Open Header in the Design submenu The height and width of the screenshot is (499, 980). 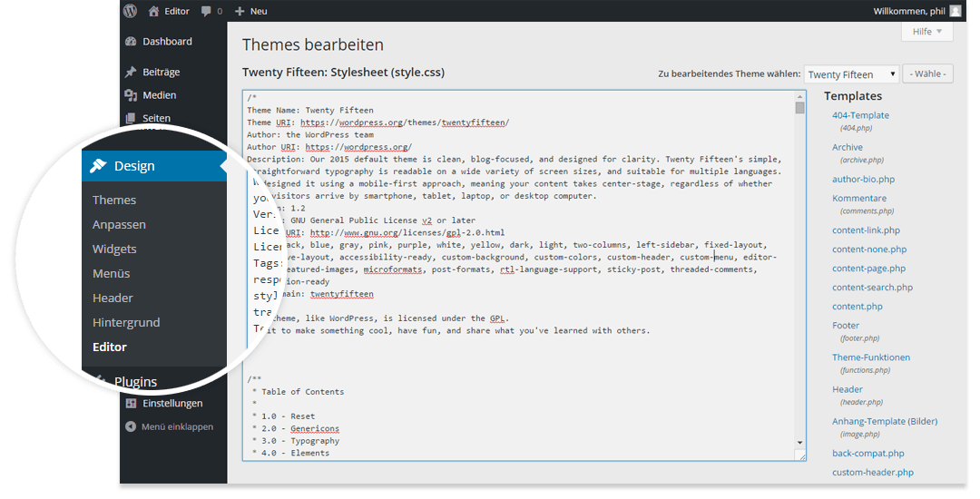coord(113,298)
